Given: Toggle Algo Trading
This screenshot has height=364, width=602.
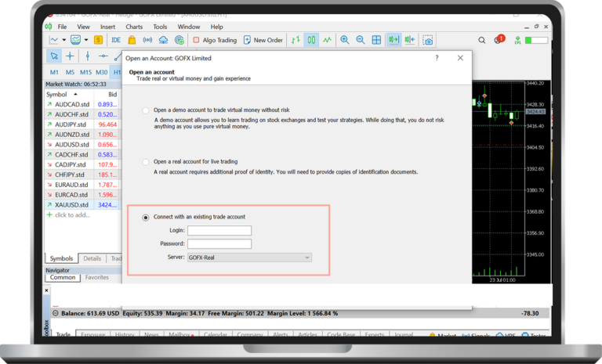Looking at the screenshot, I should pos(215,40).
